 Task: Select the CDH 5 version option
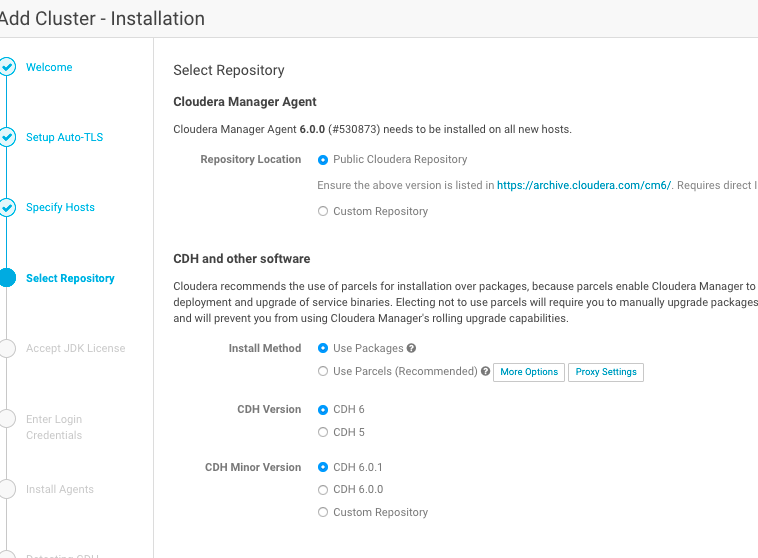pos(323,433)
